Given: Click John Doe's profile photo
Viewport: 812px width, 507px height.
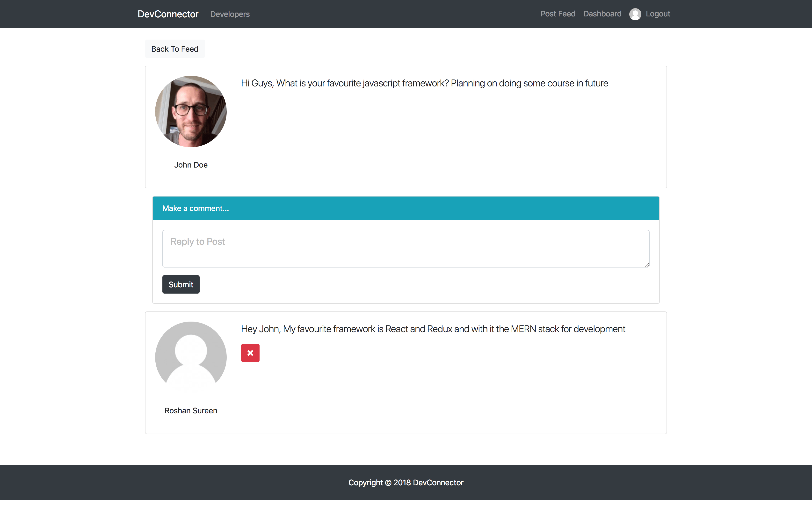Looking at the screenshot, I should (x=191, y=111).
